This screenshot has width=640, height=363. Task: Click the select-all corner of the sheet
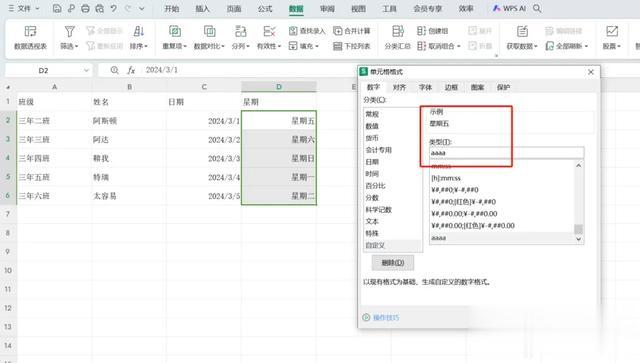coord(8,87)
